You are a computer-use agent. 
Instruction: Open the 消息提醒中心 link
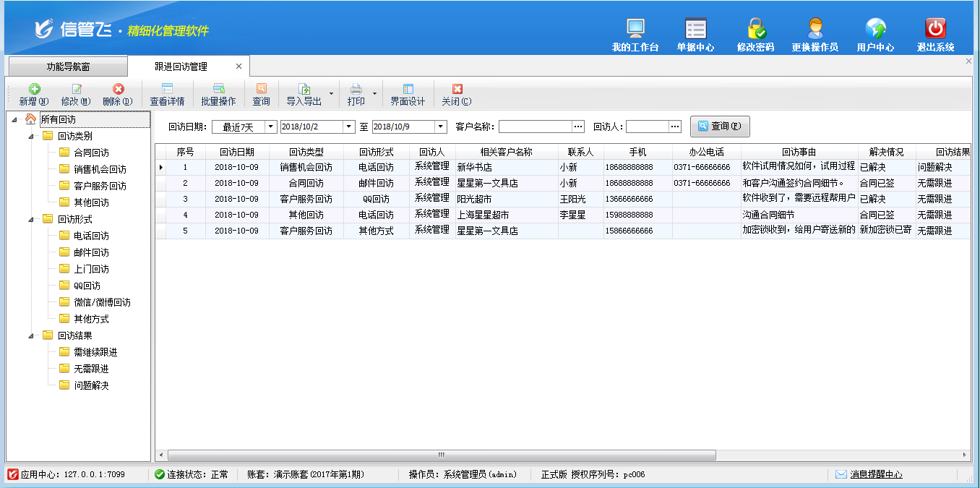(x=875, y=474)
